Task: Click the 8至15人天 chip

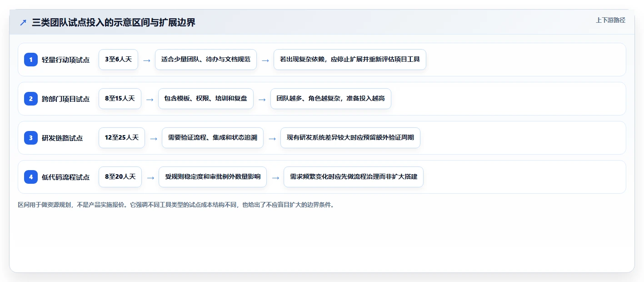Action: click(120, 99)
